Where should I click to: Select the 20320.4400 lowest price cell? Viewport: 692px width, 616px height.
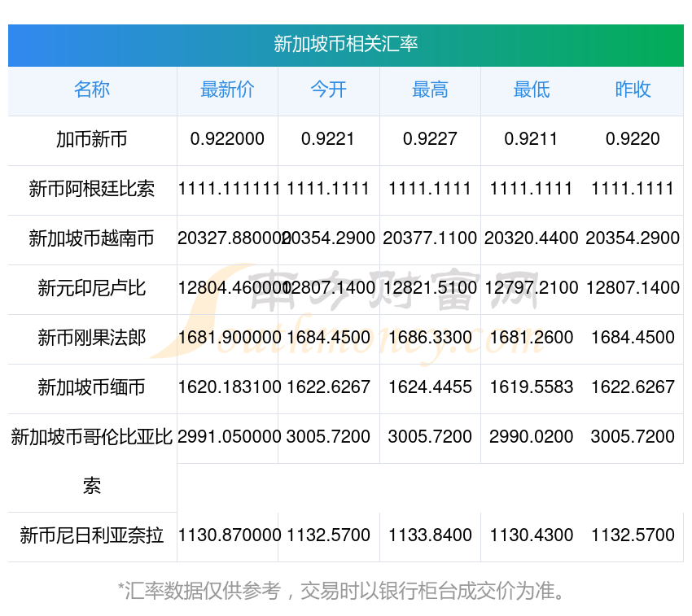click(x=531, y=238)
